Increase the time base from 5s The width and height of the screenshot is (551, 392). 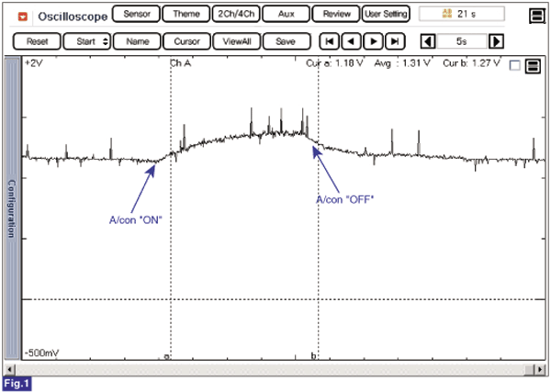point(496,42)
